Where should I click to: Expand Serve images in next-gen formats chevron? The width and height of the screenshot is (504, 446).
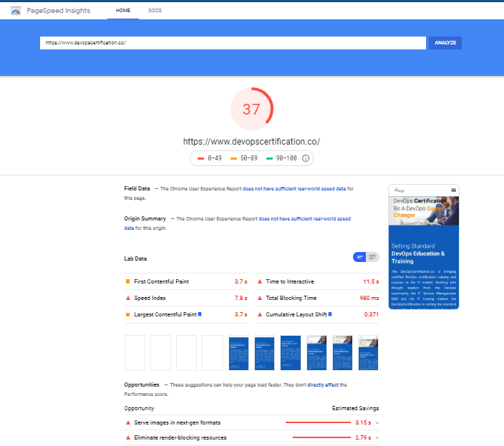pyautogui.click(x=377, y=423)
